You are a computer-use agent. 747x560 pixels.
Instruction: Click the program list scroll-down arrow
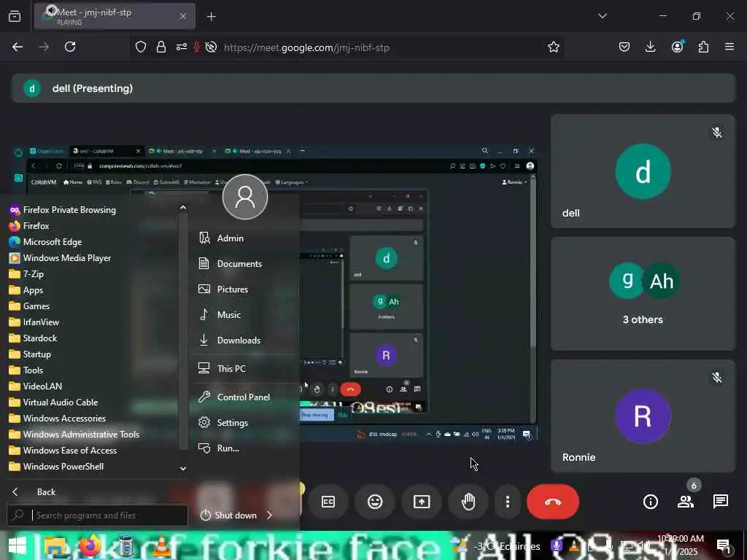click(183, 469)
